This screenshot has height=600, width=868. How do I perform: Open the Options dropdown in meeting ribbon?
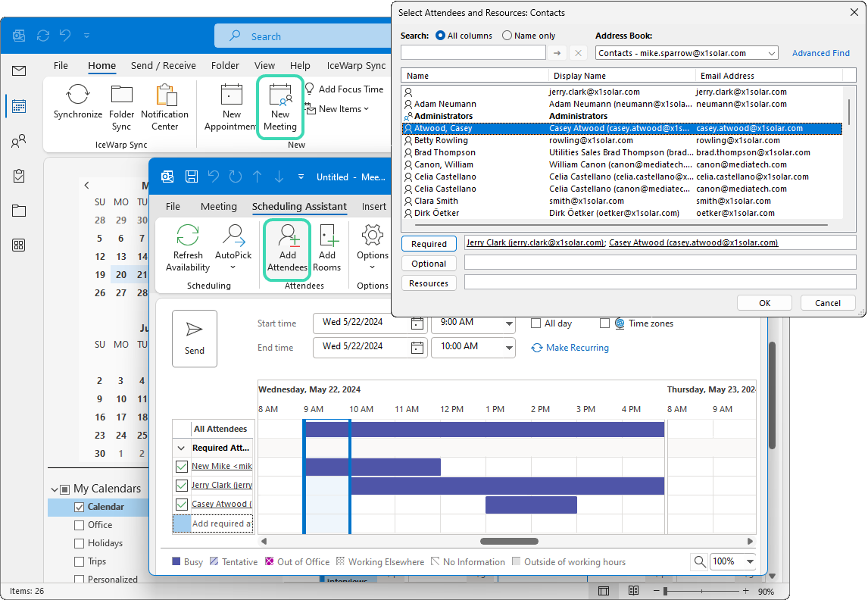[x=372, y=248]
